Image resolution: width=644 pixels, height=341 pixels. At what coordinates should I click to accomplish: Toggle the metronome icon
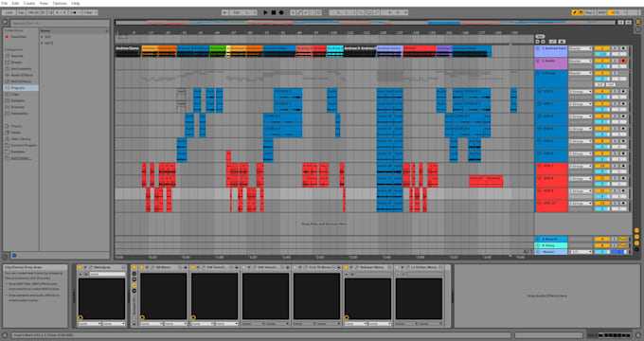click(74, 12)
